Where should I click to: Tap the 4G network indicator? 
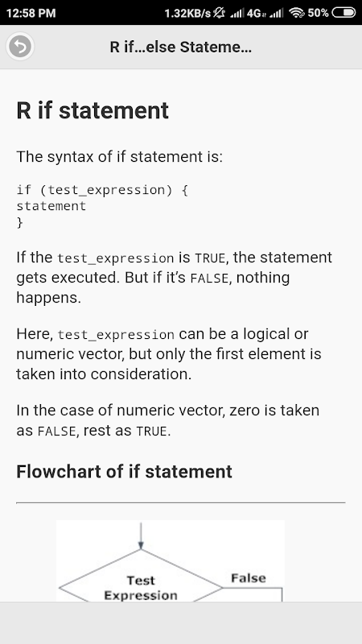click(256, 14)
